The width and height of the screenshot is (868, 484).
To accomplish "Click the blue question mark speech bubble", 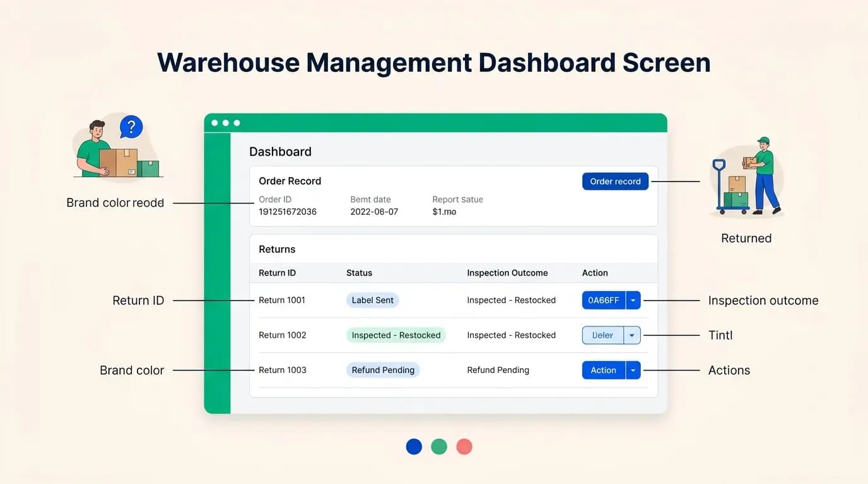I will click(131, 127).
